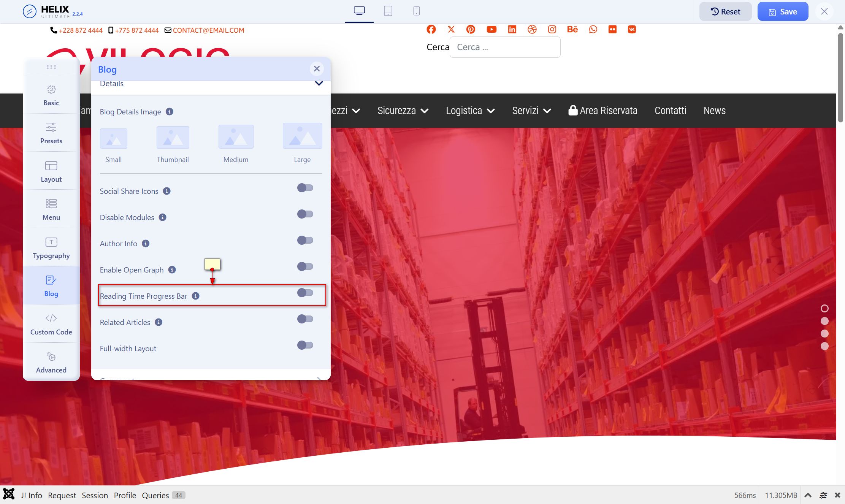Click the Social Share Icons info icon
Screen dimensions: 845x504
(166, 191)
